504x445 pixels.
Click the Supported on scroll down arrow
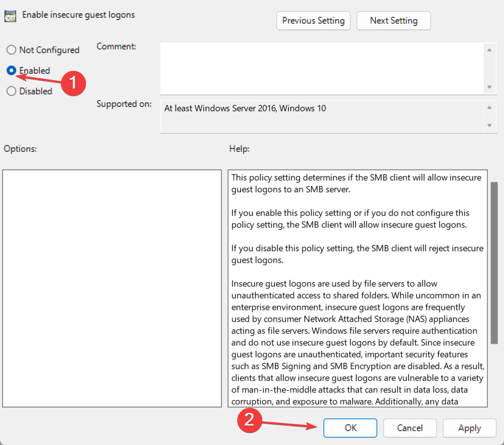tap(489, 125)
